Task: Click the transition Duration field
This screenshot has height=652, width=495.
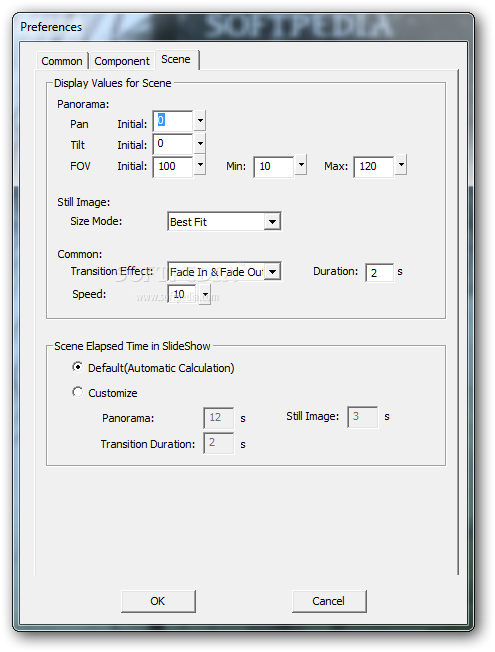Action: tap(379, 273)
